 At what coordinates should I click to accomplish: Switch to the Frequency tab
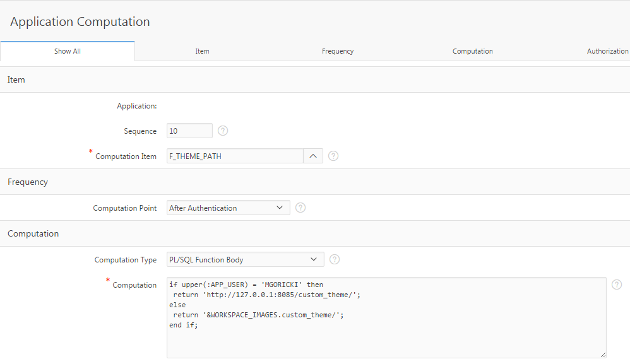(x=337, y=51)
